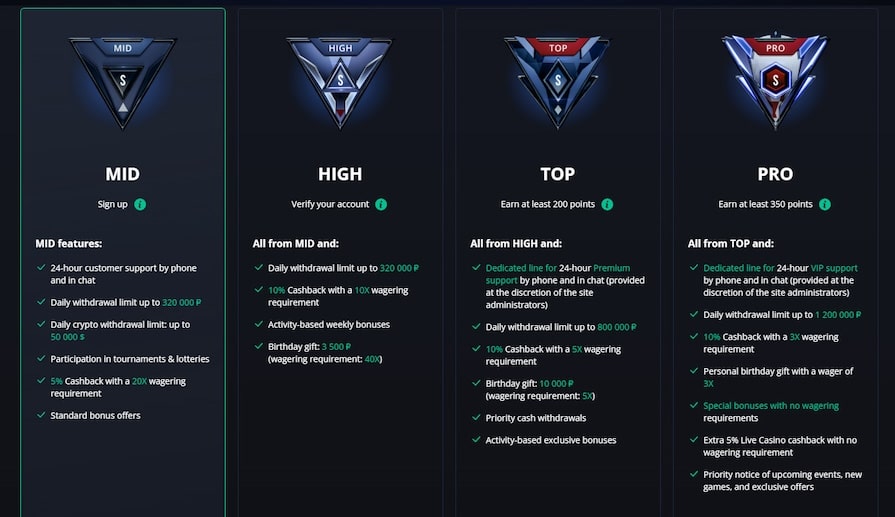The height and width of the screenshot is (517, 895).
Task: Open info icon beside Verify your account
Action: coord(381,204)
